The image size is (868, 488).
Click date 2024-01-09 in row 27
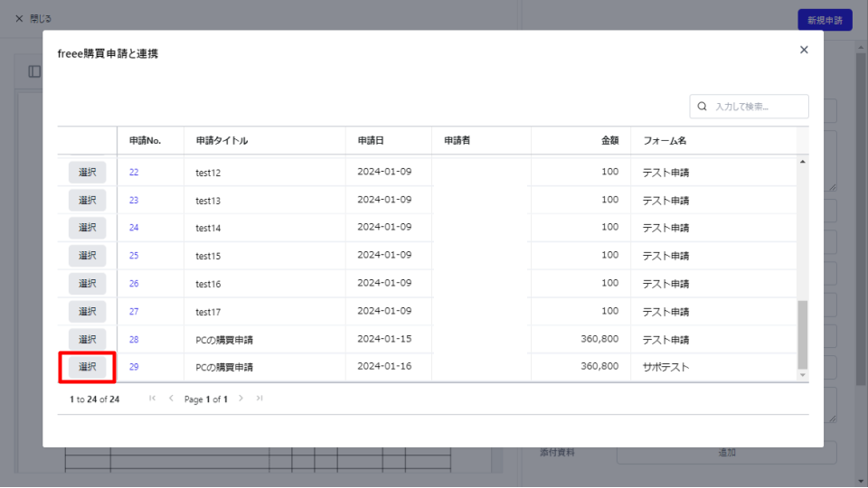[384, 311]
